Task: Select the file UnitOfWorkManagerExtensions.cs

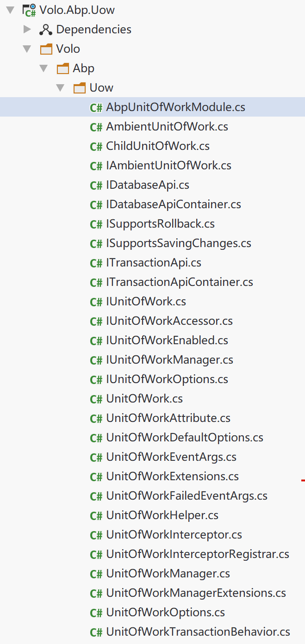Action: [x=196, y=593]
